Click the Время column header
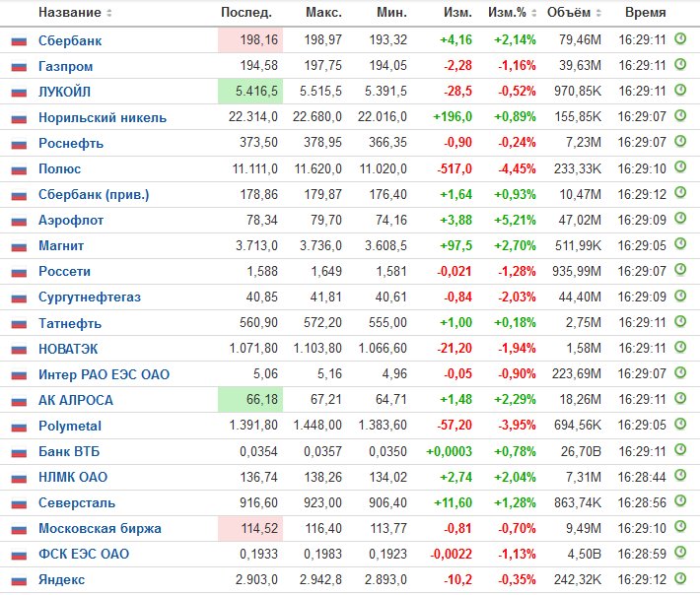The height and width of the screenshot is (595, 700). (x=646, y=13)
